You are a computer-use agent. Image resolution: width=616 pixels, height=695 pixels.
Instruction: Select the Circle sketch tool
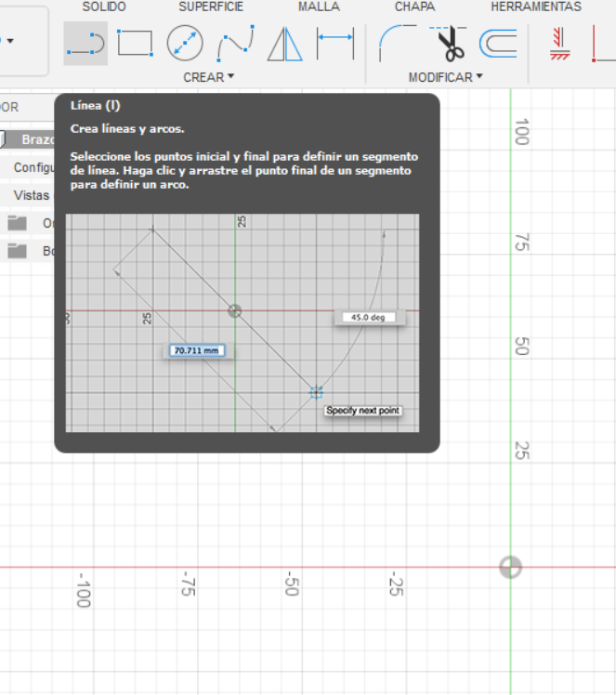click(x=185, y=43)
